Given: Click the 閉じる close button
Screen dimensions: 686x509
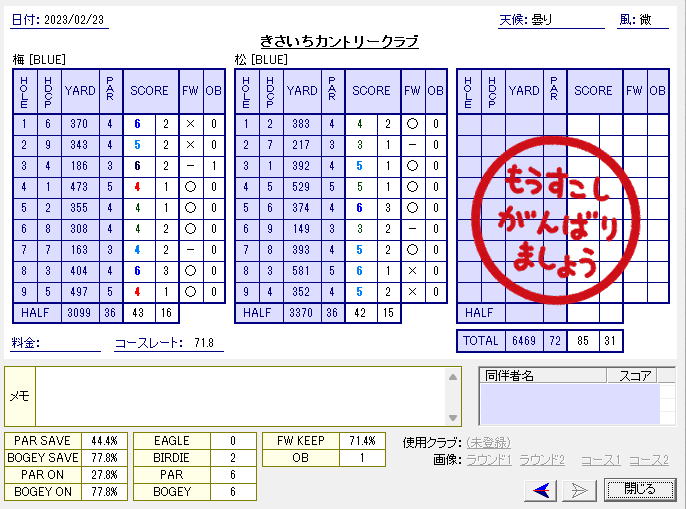Looking at the screenshot, I should click(640, 489).
